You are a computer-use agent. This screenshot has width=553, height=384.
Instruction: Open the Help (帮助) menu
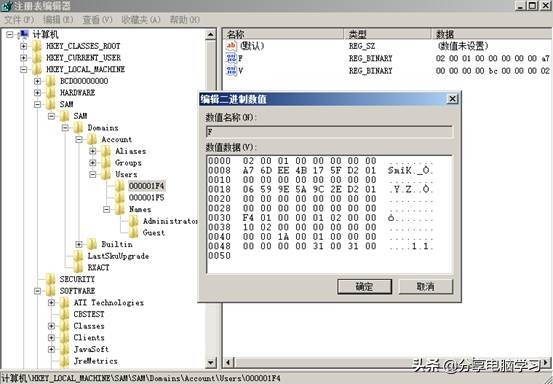click(184, 20)
